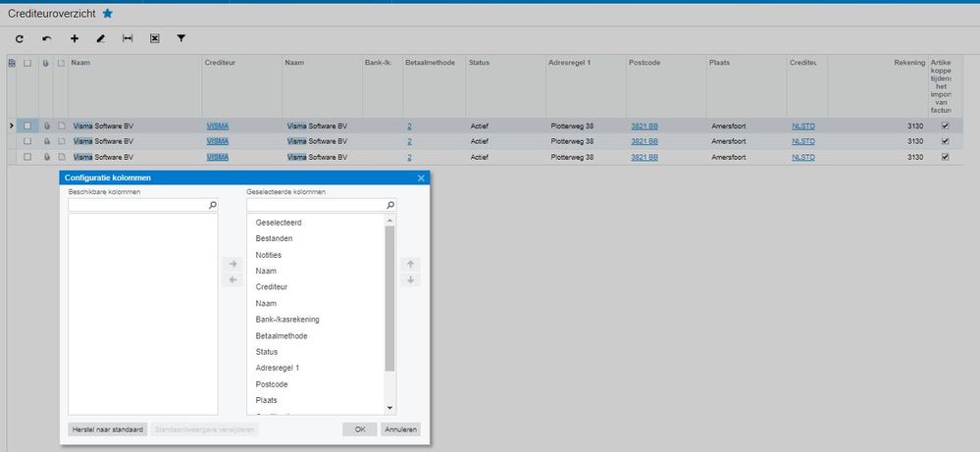
Task: Move selected column up with arrow
Action: pyautogui.click(x=411, y=264)
